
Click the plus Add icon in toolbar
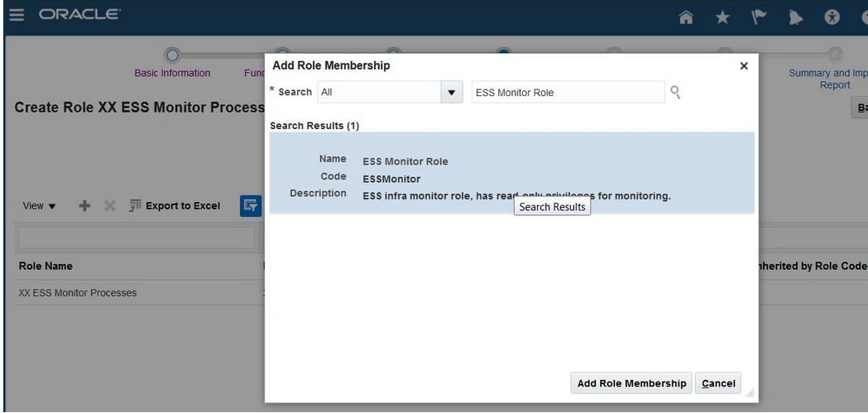pos(84,206)
